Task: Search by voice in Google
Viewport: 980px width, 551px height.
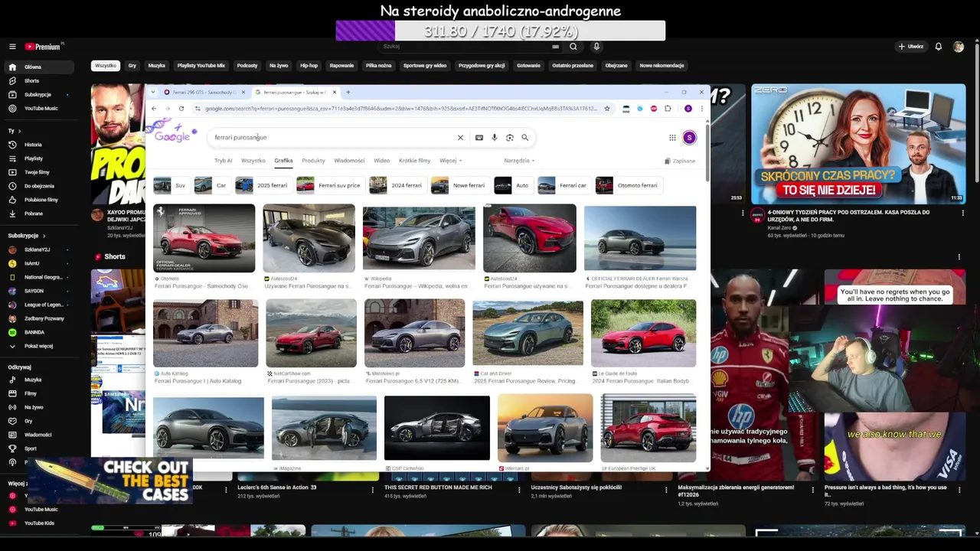Action: 495,138
